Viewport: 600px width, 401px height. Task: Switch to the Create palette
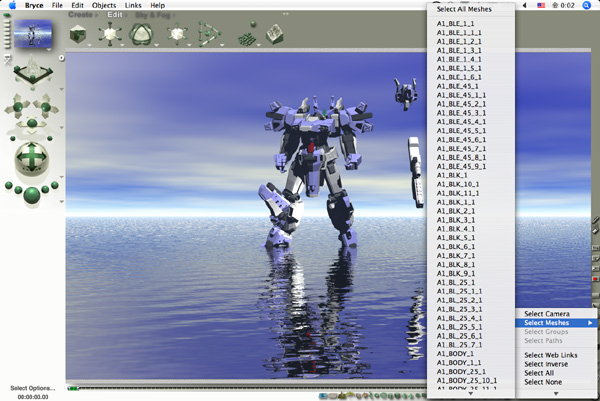(81, 15)
